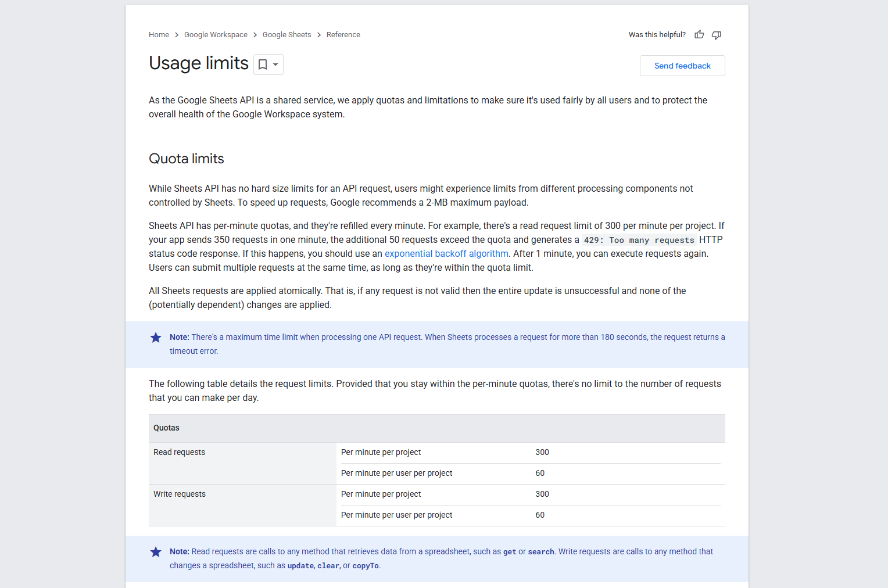Expand the bookmark dropdown arrow beside title

275,64
